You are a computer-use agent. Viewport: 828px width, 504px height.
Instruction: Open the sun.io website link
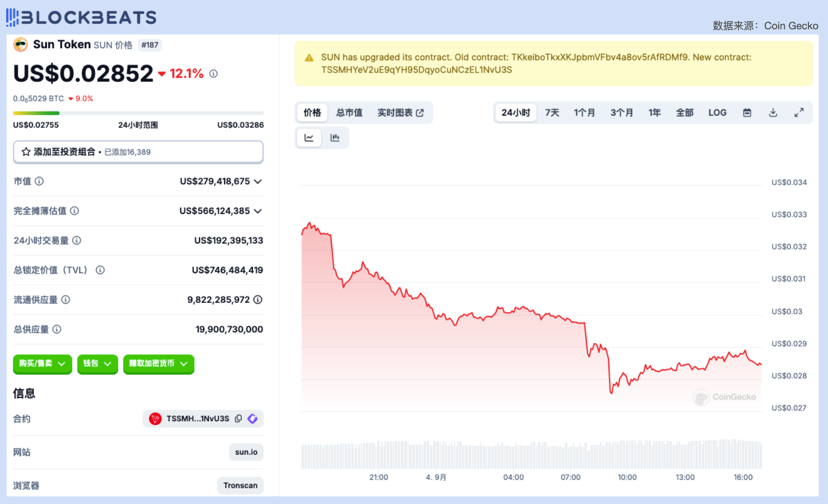[246, 452]
